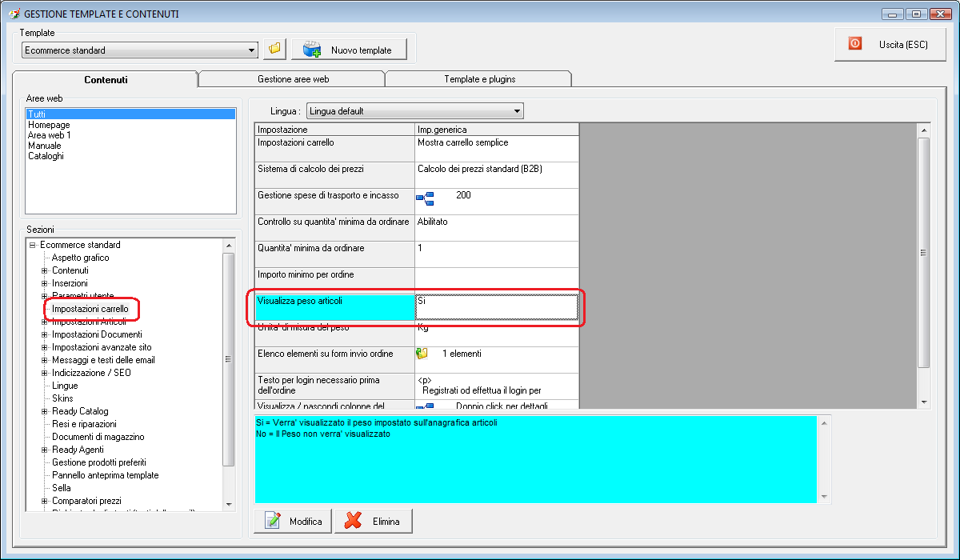The image size is (960, 560).
Task: Expand the Ready Catalog node
Action: pyautogui.click(x=45, y=411)
